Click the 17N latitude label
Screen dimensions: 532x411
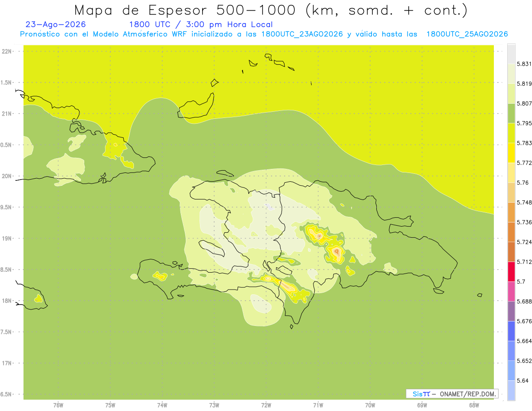click(x=7, y=363)
